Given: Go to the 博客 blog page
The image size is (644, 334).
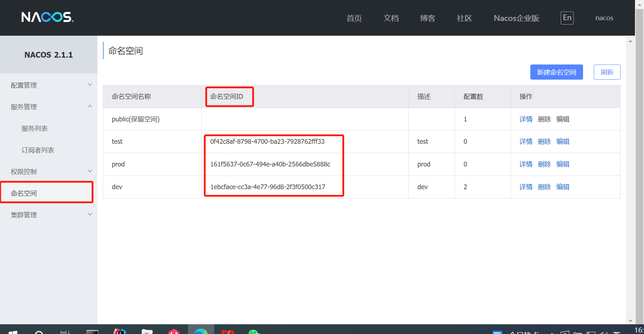Looking at the screenshot, I should click(428, 18).
